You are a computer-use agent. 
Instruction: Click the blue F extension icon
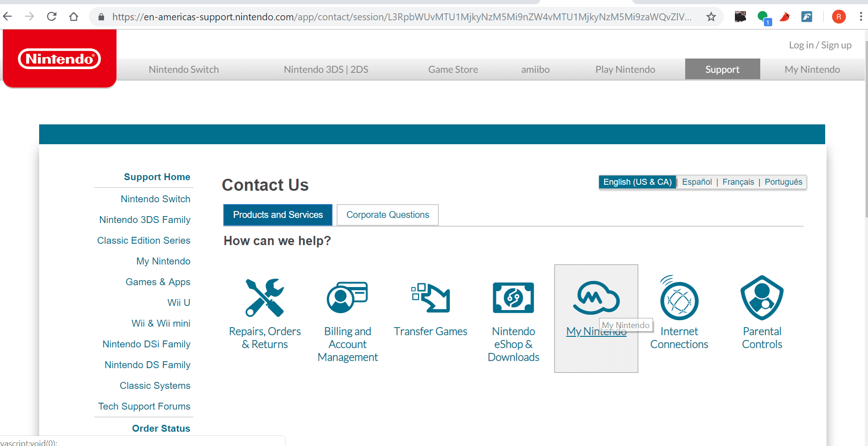807,17
